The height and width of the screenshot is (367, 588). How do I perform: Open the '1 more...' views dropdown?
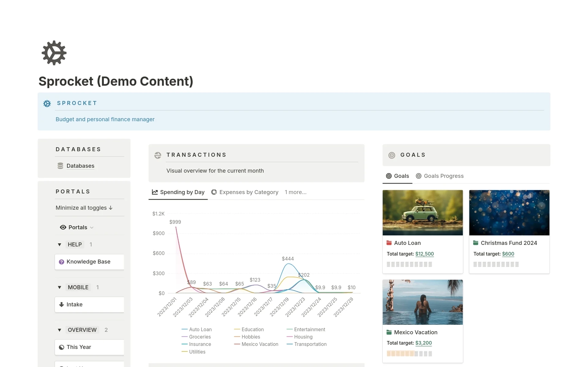[x=296, y=192]
